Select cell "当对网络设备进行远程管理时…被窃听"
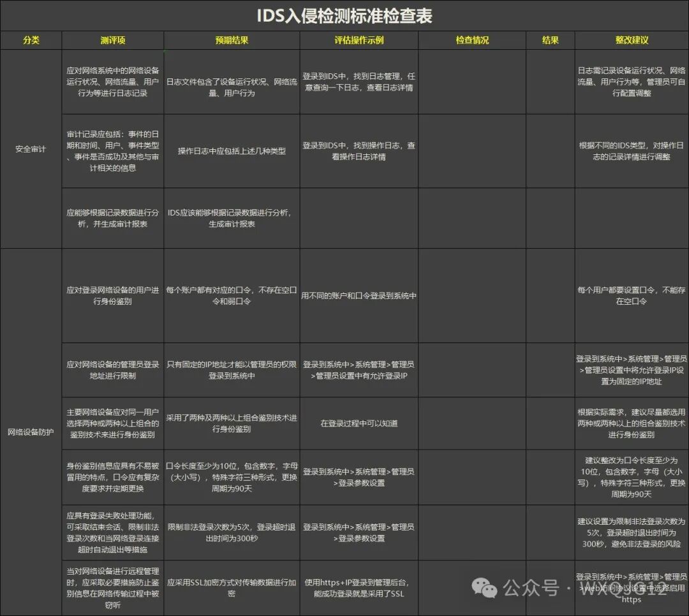 pos(112,588)
